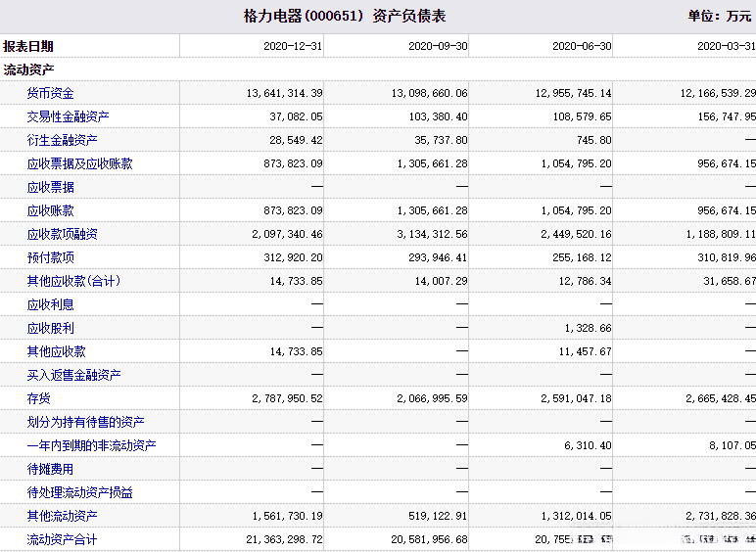756x552 pixels.
Task: Select value 2,449,520.16 in 应收款项融资 row
Action: point(576,235)
